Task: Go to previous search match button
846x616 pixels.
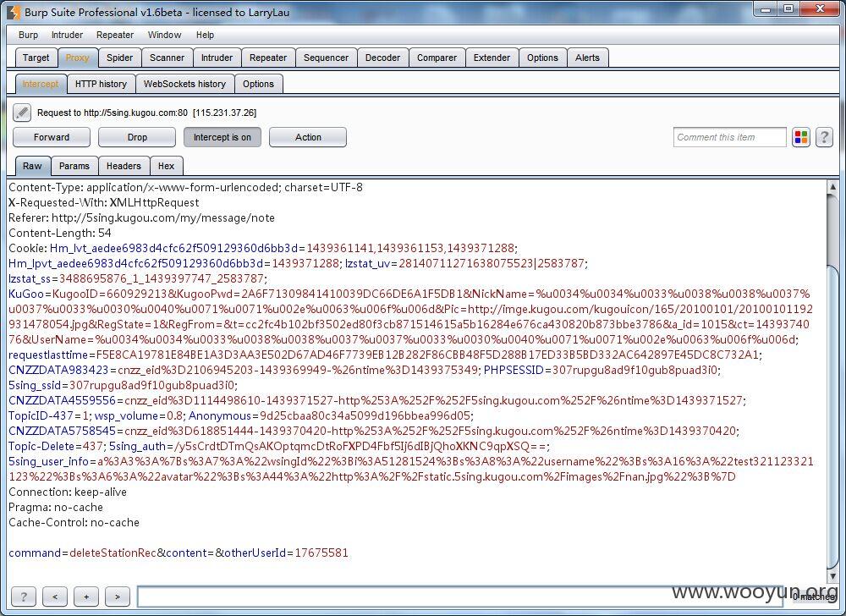Action: [x=54, y=596]
